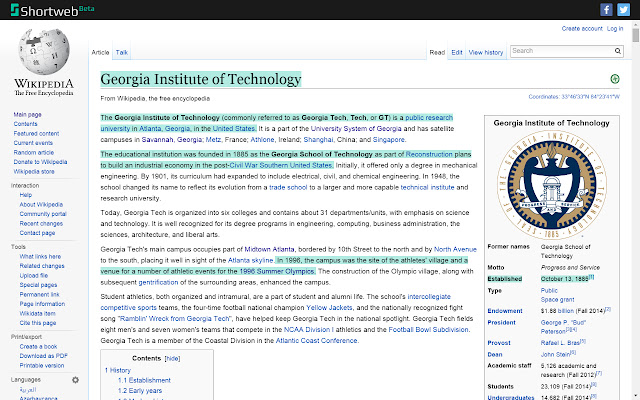Image resolution: width=640 pixels, height=400 pixels.
Task: Open What links here tool
Action: click(x=40, y=256)
